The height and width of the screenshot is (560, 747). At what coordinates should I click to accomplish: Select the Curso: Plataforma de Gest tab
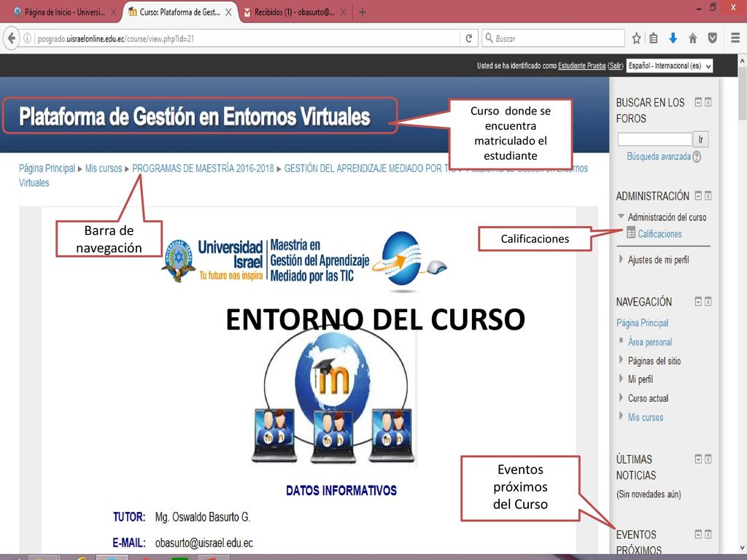click(180, 12)
